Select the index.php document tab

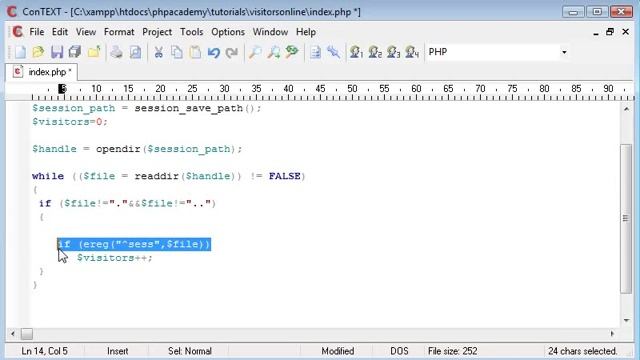[x=41, y=72]
